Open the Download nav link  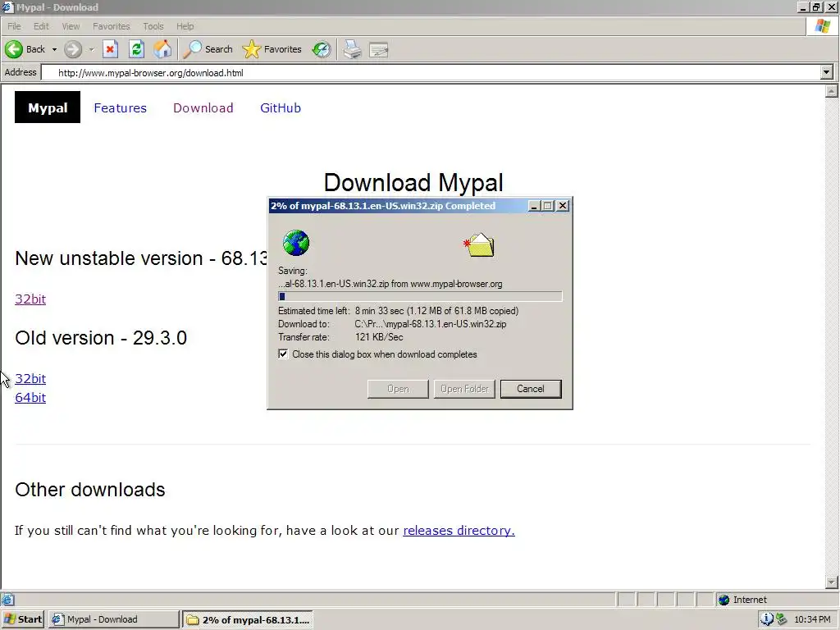click(203, 107)
